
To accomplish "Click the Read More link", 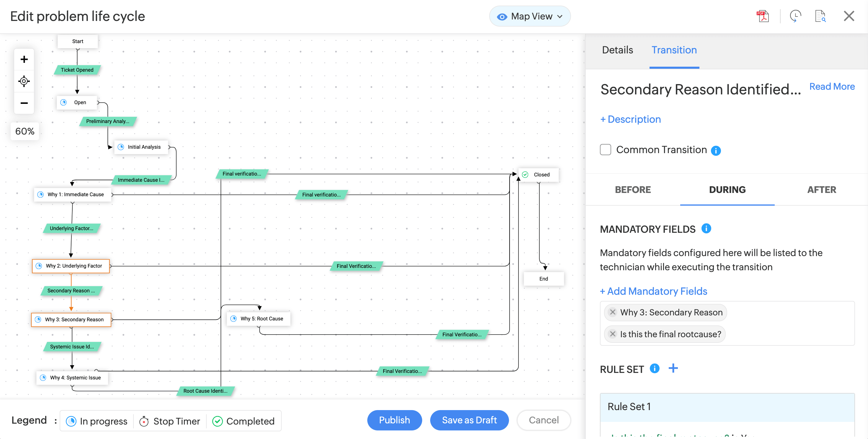I will click(x=832, y=86).
